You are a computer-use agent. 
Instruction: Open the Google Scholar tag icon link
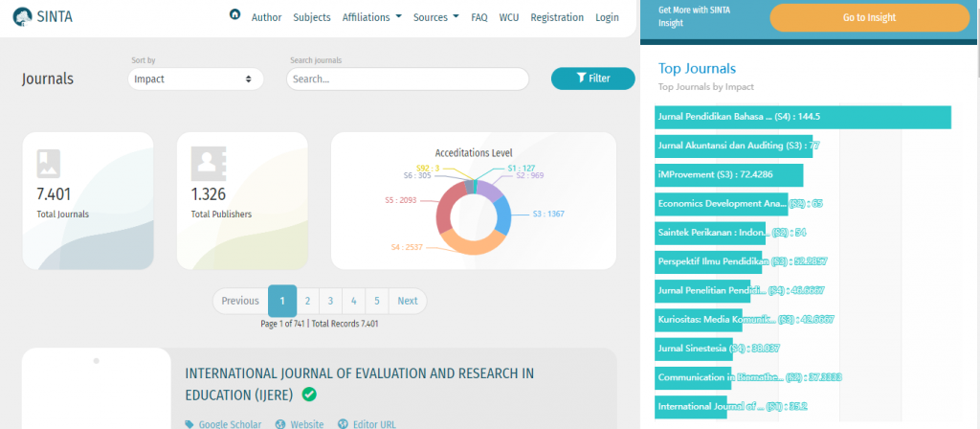coord(189,424)
